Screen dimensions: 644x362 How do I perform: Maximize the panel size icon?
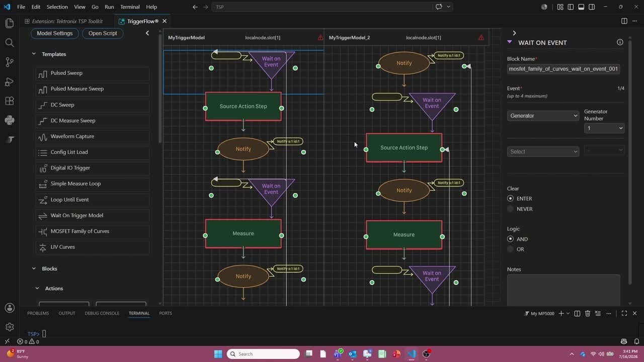tap(624, 313)
